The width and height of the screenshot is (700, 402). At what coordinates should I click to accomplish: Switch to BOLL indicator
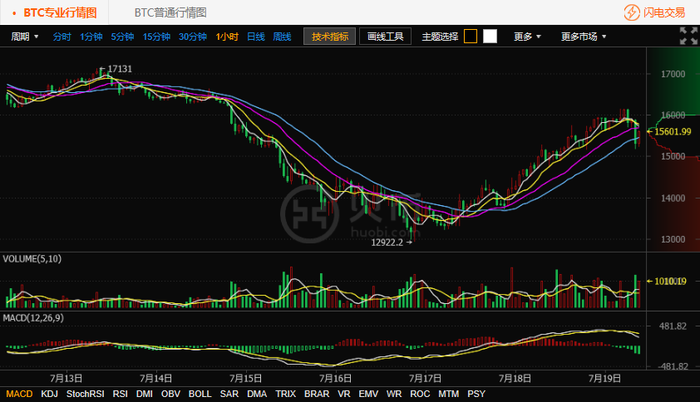point(200,394)
